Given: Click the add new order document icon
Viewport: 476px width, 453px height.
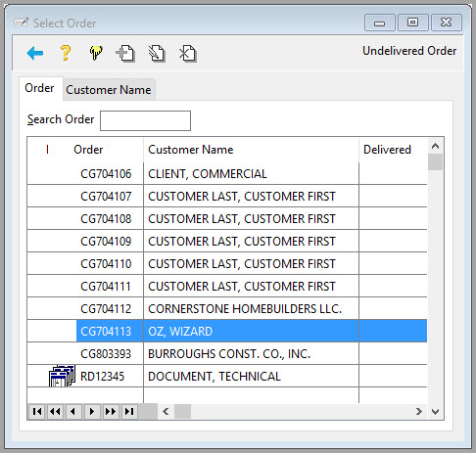Looking at the screenshot, I should pos(125,53).
